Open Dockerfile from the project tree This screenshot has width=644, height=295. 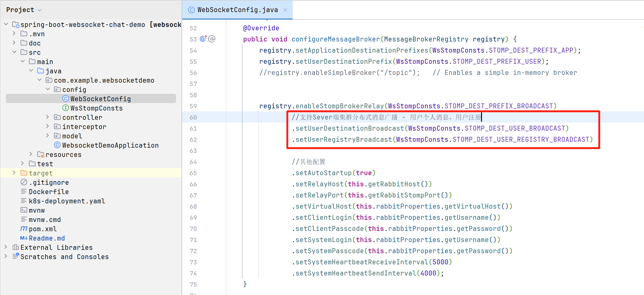pyautogui.click(x=49, y=192)
